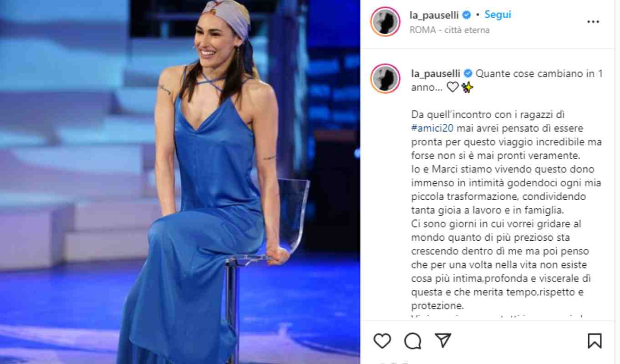Open la_pauselli avatar beside the caption
This screenshot has width=620, height=364.
click(385, 78)
